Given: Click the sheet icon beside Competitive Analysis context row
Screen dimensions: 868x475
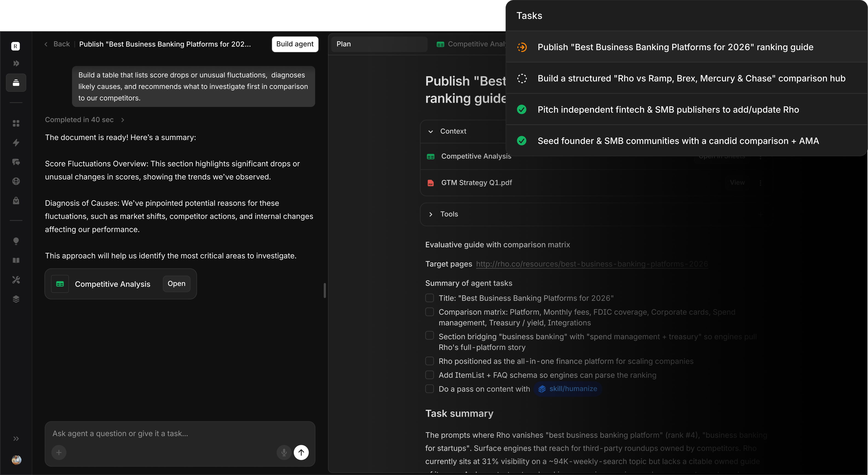Looking at the screenshot, I should tap(431, 156).
